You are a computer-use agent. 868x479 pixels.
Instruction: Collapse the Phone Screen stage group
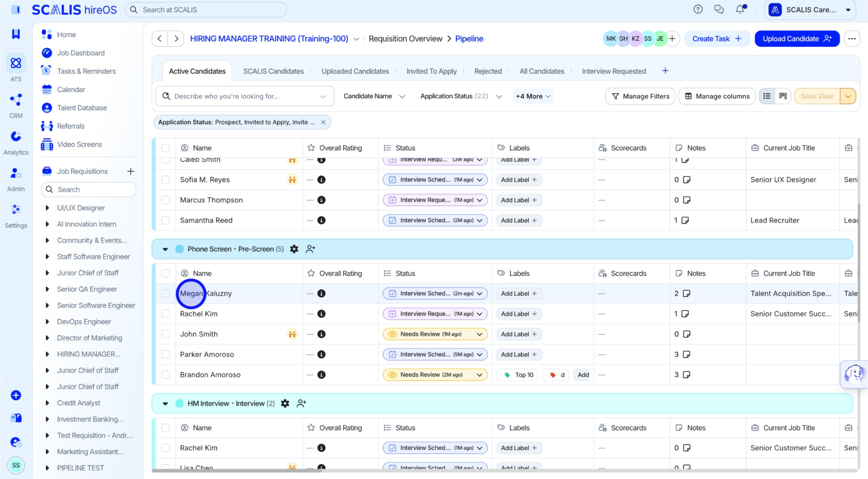(165, 249)
